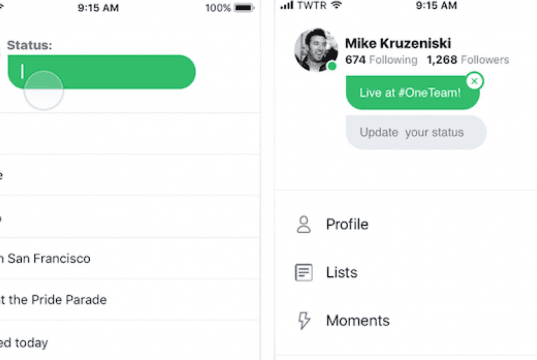Click the cellular signal bars icon
Image resolution: width=537 pixels, height=360 pixels.
[x=287, y=5]
